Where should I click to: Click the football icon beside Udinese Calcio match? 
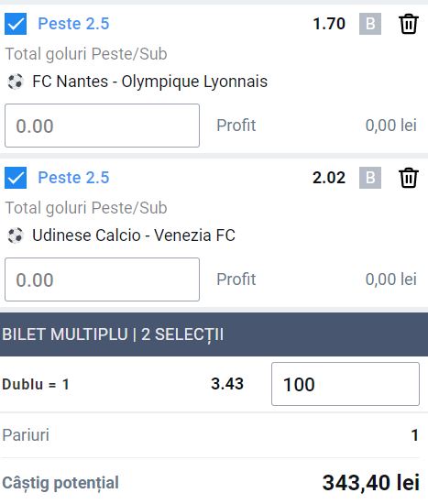(x=16, y=236)
